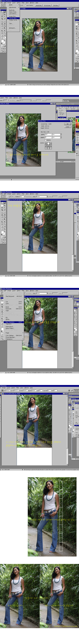The image size is (79, 644).
Task: Select Pen tool in toolbox beside open Image menu
Action: [2, 33]
